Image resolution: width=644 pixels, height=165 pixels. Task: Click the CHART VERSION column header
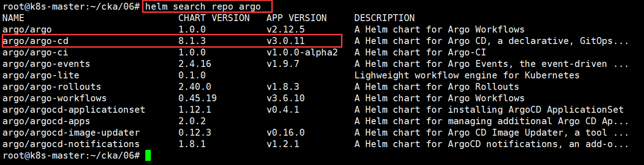[214, 18]
